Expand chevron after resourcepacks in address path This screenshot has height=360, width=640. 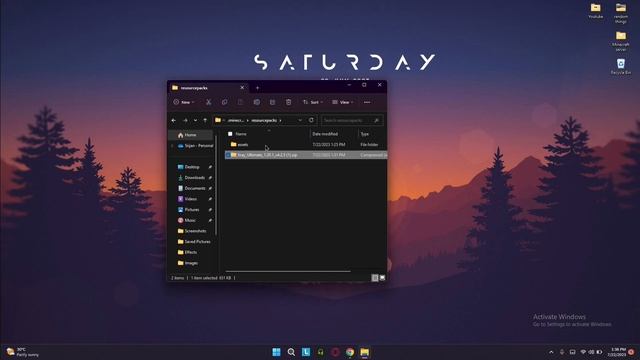click(280, 120)
